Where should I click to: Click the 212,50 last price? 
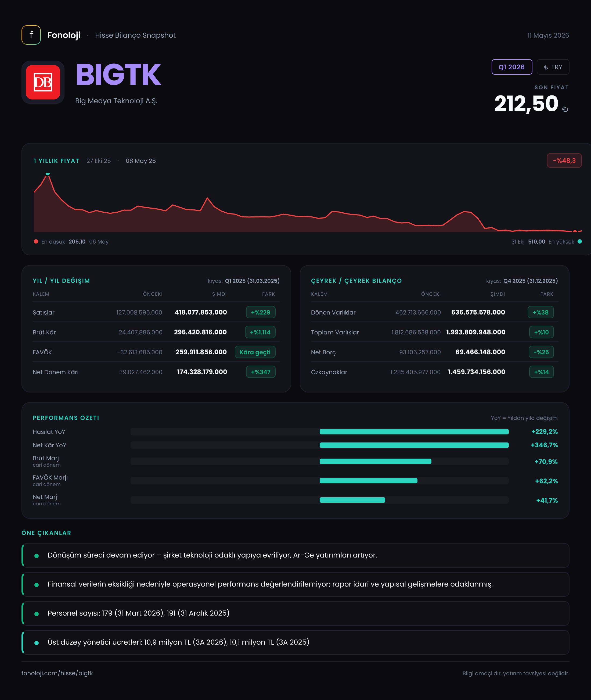pyautogui.click(x=526, y=103)
